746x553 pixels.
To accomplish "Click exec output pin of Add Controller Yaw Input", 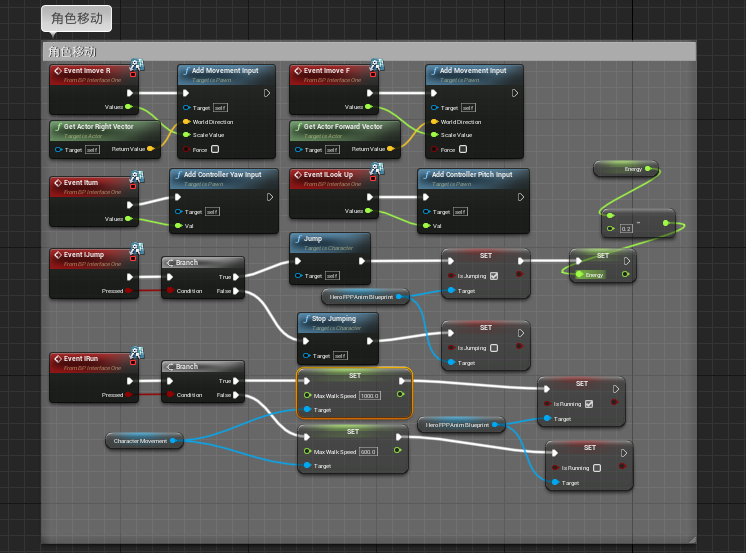I will (x=270, y=197).
